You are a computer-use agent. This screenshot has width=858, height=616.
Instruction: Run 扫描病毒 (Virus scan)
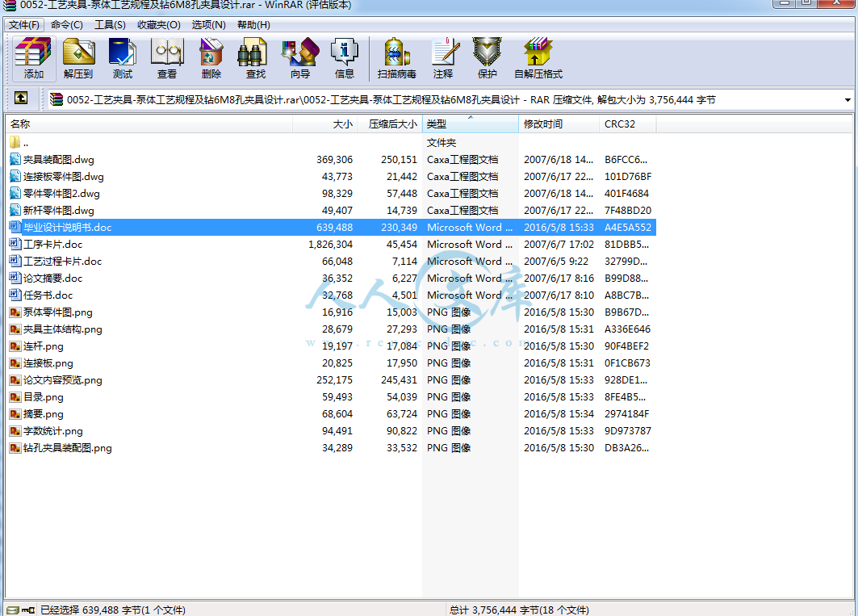(x=397, y=58)
